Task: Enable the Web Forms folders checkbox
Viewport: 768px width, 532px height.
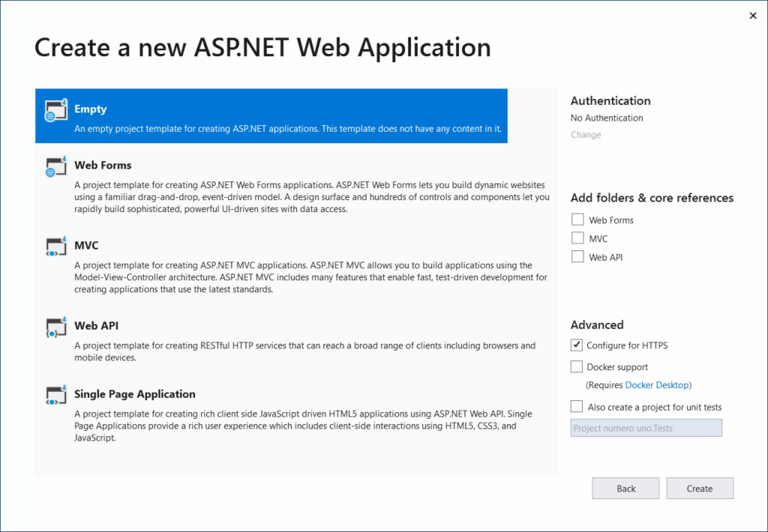Action: 577,220
